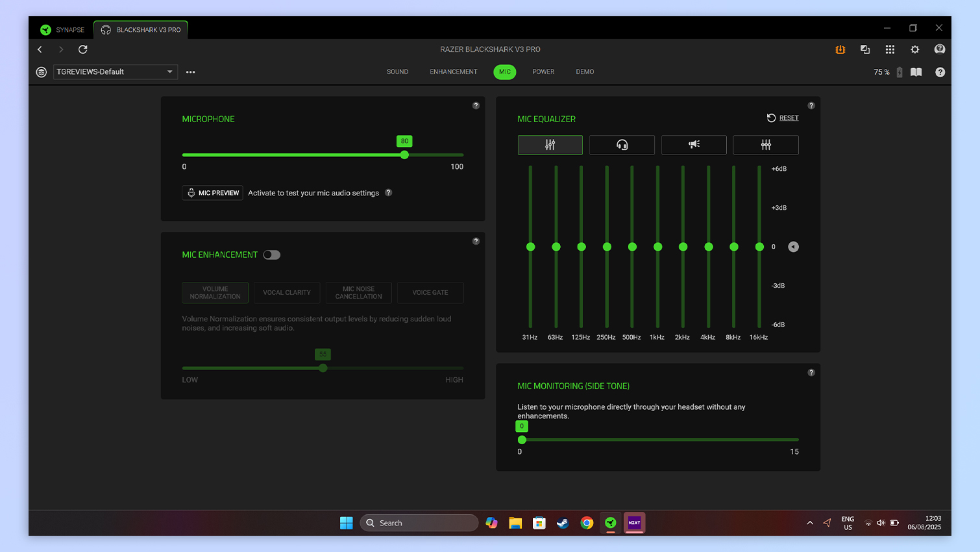Open Google Chrome from taskbar

(587, 523)
